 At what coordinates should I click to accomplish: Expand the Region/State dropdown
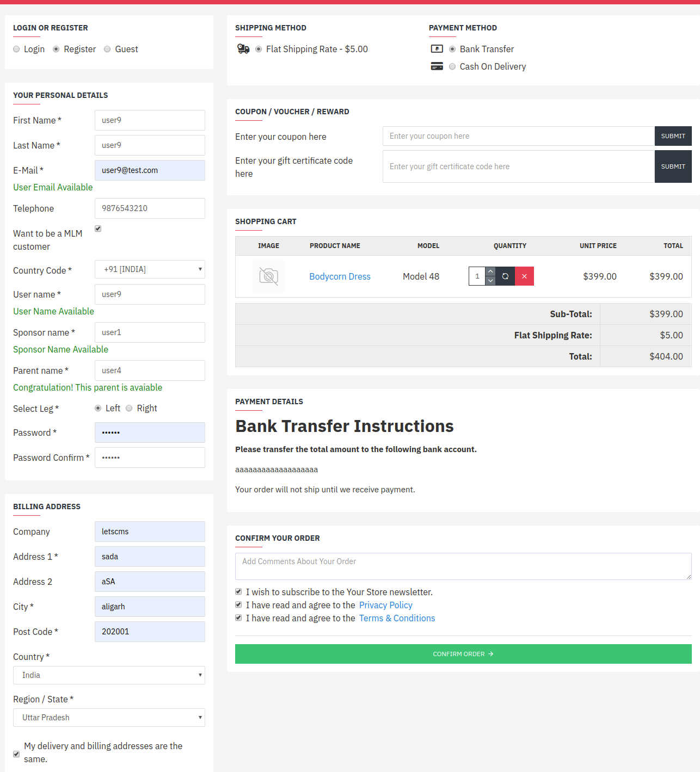tap(109, 718)
